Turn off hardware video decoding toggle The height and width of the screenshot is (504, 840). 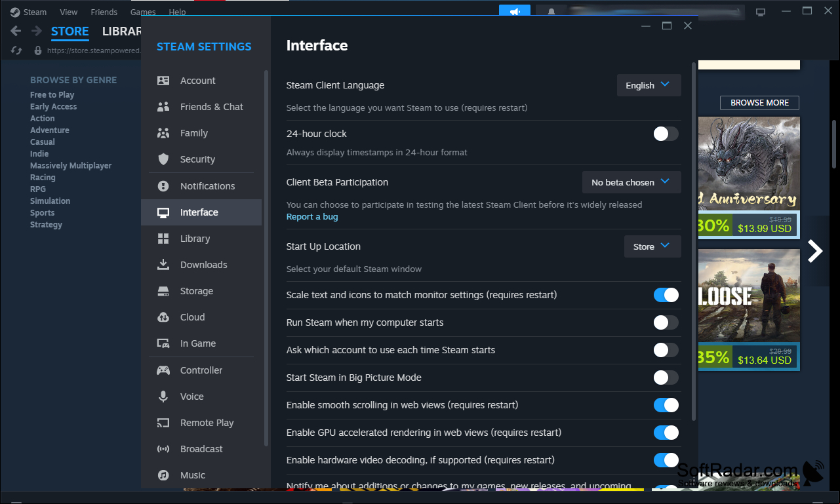666,460
